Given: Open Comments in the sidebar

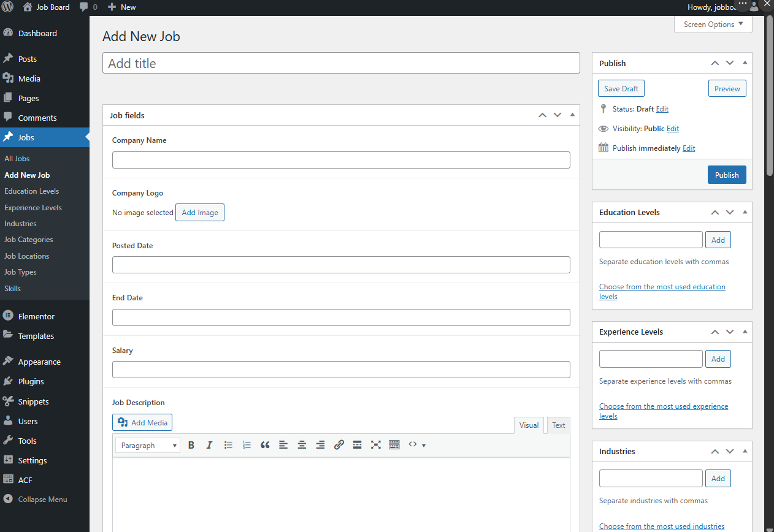Looking at the screenshot, I should pos(37,118).
